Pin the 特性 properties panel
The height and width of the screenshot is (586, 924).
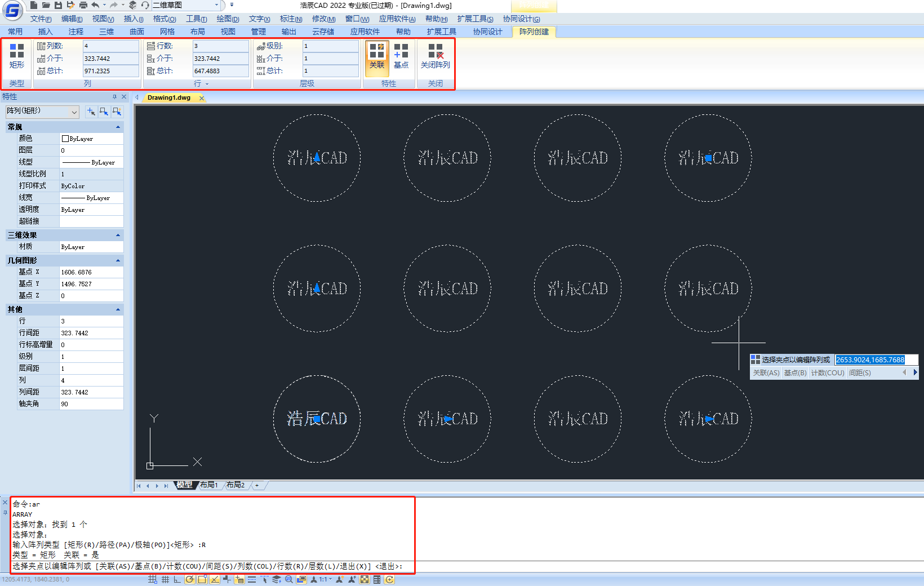pyautogui.click(x=114, y=97)
